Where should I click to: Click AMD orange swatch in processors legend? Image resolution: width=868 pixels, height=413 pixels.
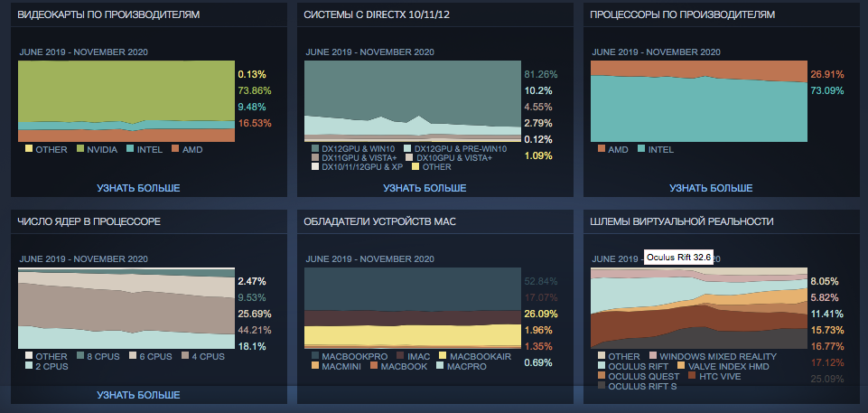602,148
